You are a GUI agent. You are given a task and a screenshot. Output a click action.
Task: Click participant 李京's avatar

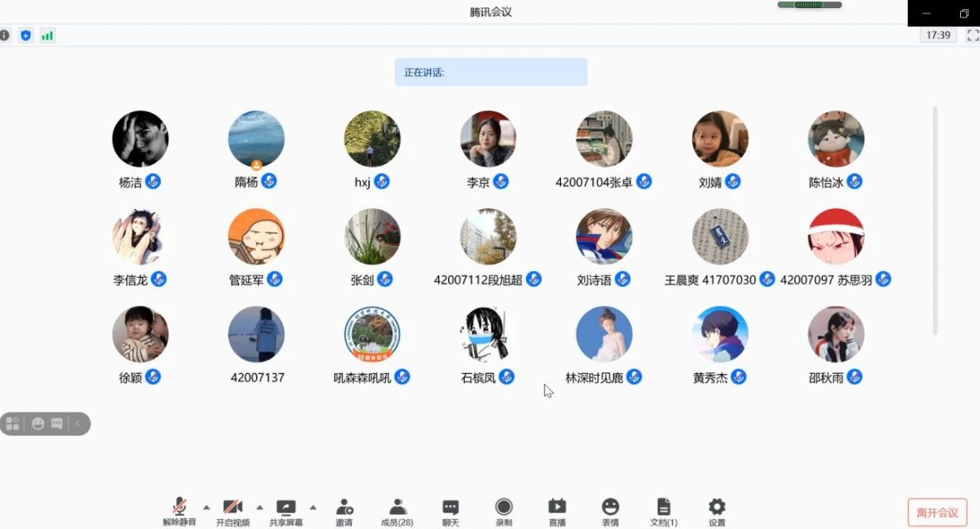pyautogui.click(x=488, y=139)
